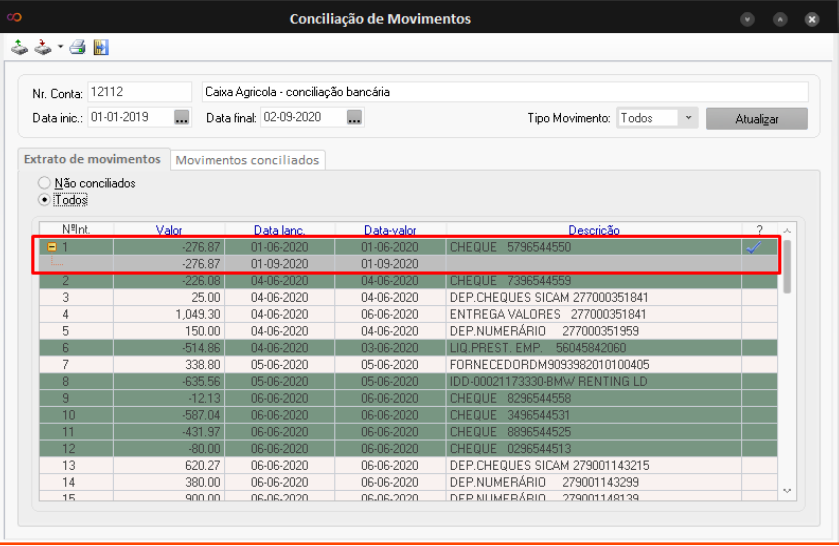Switch to 'Movimentos conciliados' tab

[247, 160]
